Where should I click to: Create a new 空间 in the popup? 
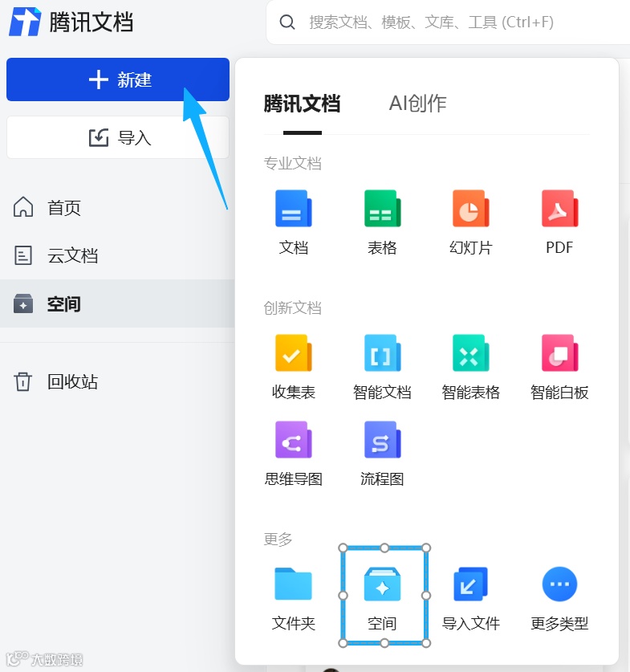(x=382, y=599)
